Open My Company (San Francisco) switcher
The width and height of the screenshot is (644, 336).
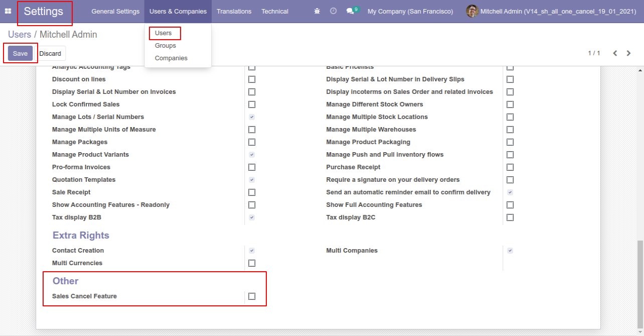[410, 11]
